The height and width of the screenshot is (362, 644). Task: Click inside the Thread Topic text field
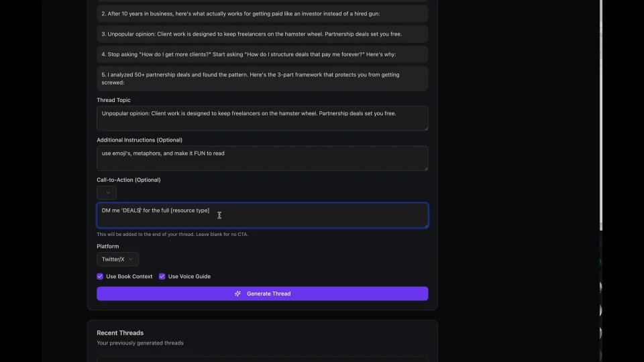click(x=262, y=118)
